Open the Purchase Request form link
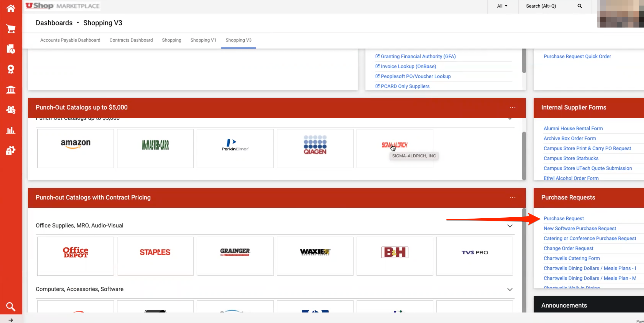This screenshot has width=644, height=323. tap(563, 218)
